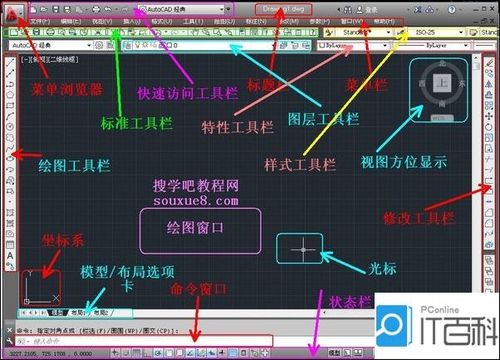This screenshot has height=360, width=500.
Task: Click the 上 face of the ViewCube
Action: (442, 83)
